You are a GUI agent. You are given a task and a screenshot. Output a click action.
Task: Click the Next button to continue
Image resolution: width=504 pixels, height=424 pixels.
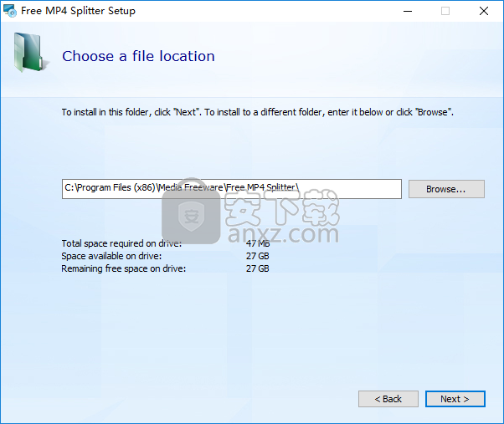(x=455, y=399)
